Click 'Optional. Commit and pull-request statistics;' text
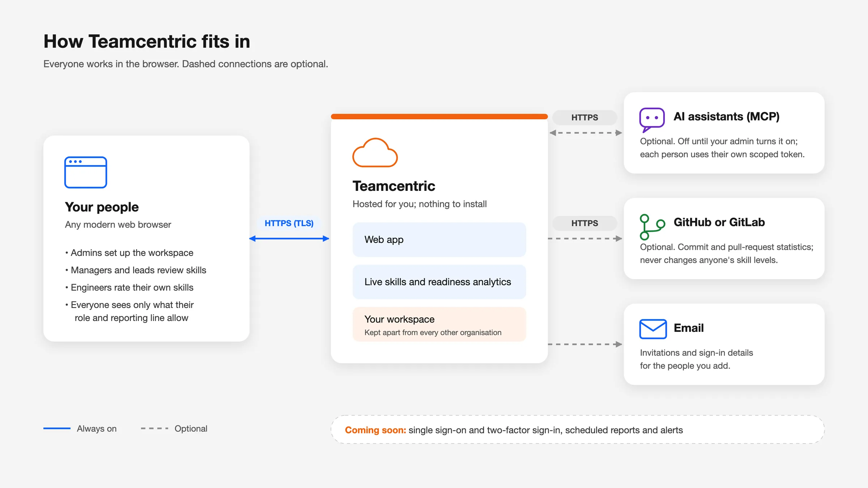This screenshot has width=868, height=488. coord(727,247)
